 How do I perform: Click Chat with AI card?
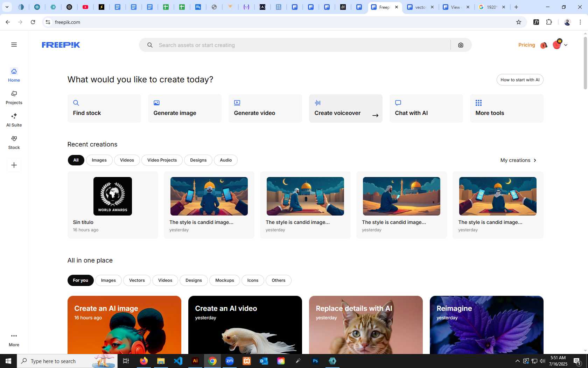pos(426,108)
